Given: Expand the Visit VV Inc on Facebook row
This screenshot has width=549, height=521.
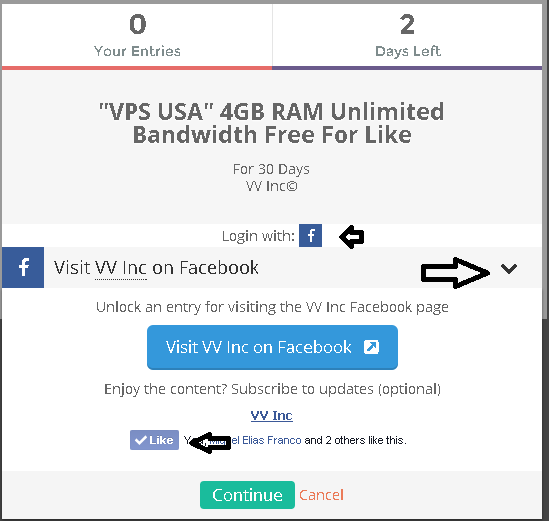Looking at the screenshot, I should pyautogui.click(x=272, y=268).
